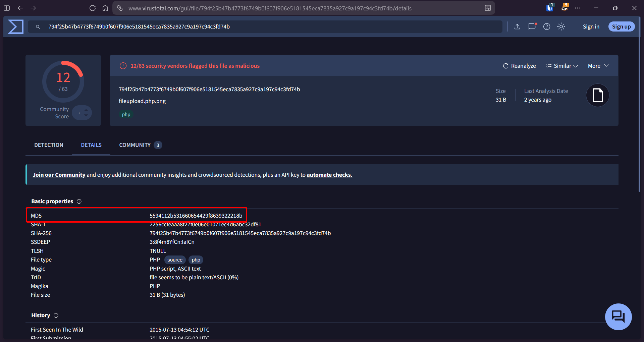Click the php tag in File type row
Viewport: 644px width, 342px height.
(196, 260)
